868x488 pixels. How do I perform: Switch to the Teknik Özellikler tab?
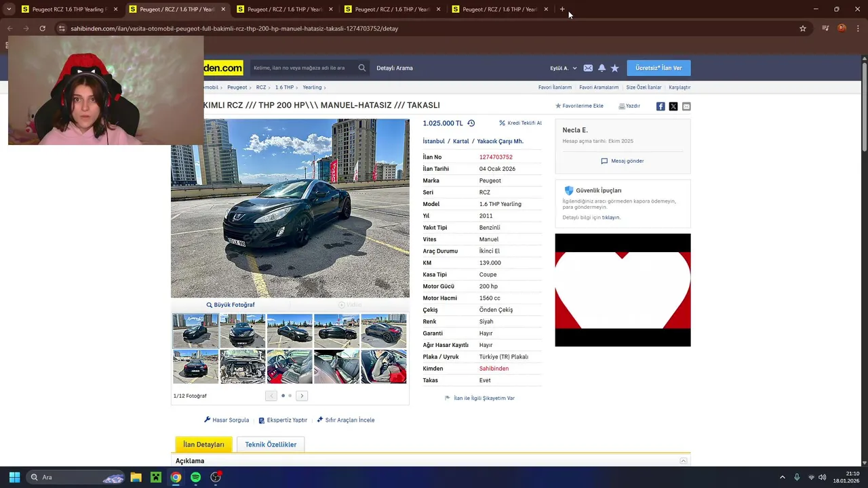(x=271, y=445)
